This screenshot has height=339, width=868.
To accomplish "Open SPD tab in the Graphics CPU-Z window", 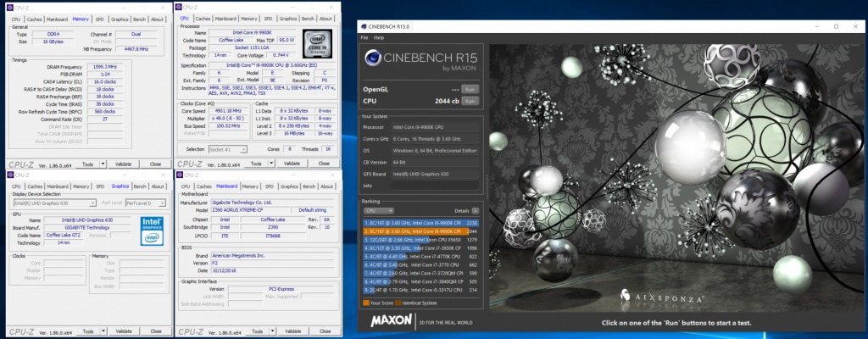I will 100,186.
